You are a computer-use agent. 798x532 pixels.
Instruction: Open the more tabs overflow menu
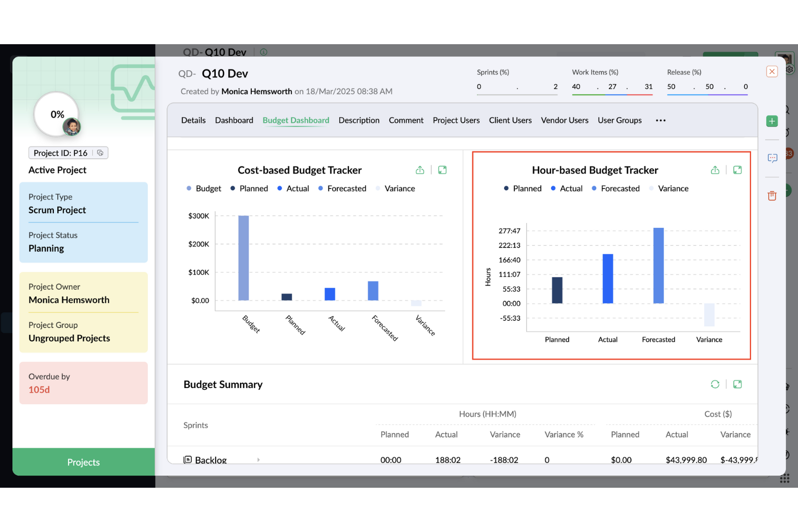tap(661, 120)
